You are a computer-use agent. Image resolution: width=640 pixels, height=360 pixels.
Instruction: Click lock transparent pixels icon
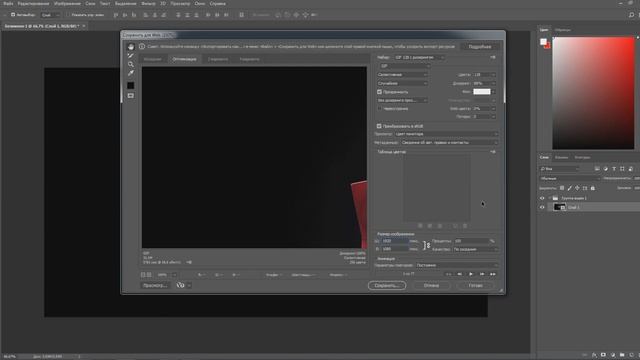pos(562,188)
